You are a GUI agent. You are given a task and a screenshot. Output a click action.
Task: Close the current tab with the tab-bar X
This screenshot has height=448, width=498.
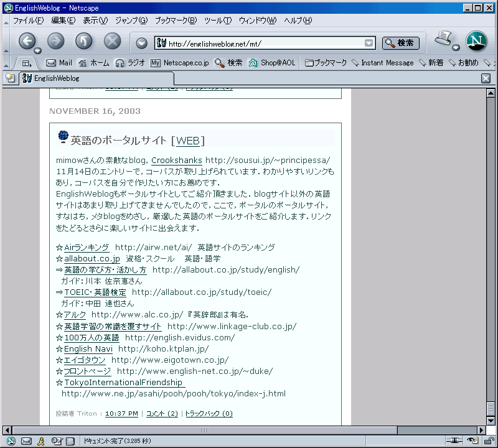point(486,78)
